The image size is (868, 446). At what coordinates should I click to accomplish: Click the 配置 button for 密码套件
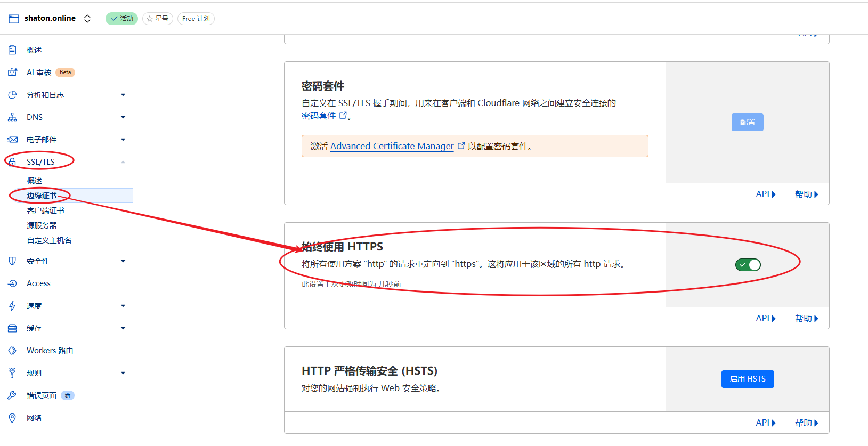click(748, 122)
